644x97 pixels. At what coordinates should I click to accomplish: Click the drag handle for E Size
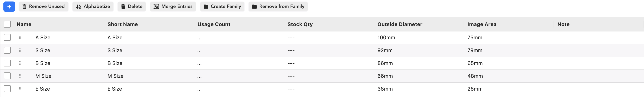20,89
